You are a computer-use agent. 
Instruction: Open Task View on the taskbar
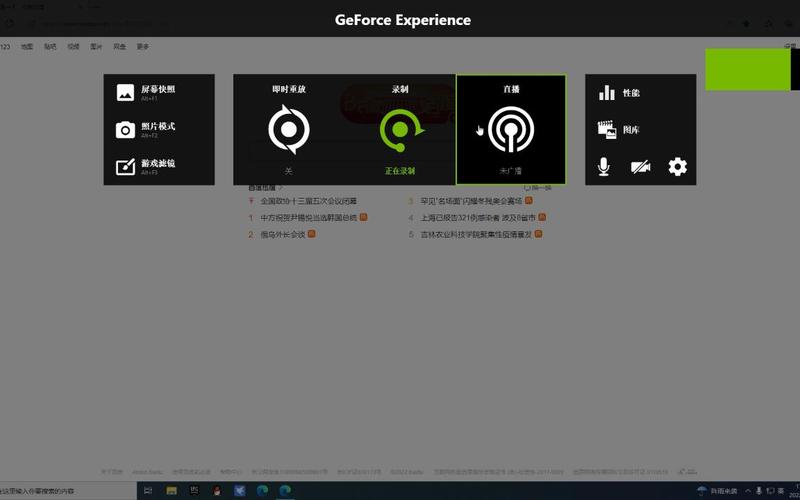148,491
